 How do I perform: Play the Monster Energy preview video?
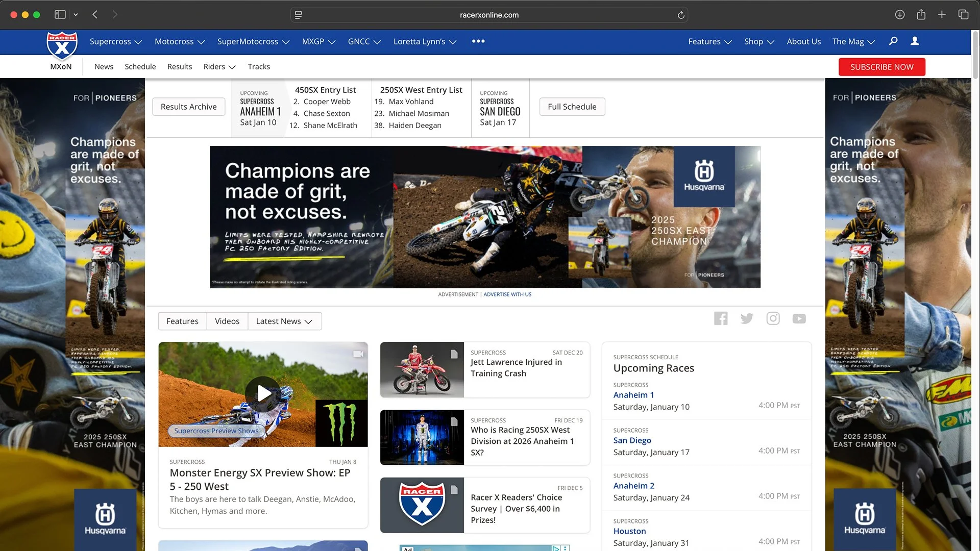(x=263, y=393)
